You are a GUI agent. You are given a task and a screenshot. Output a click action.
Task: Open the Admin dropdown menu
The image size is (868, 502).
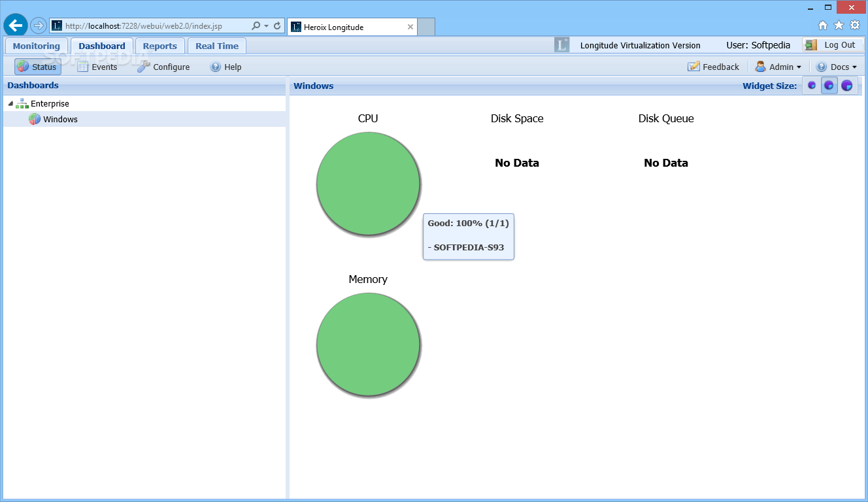pyautogui.click(x=778, y=67)
